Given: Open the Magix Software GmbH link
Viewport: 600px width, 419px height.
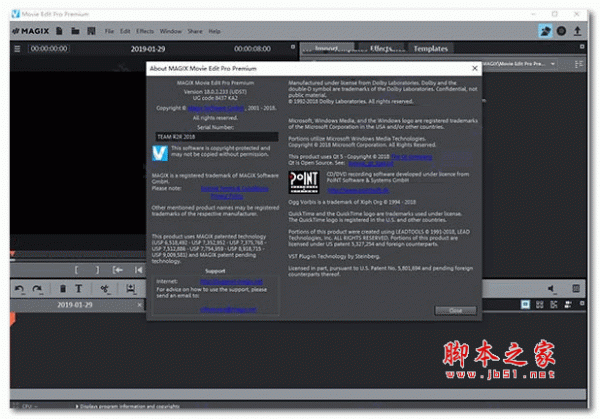Looking at the screenshot, I should click(216, 108).
